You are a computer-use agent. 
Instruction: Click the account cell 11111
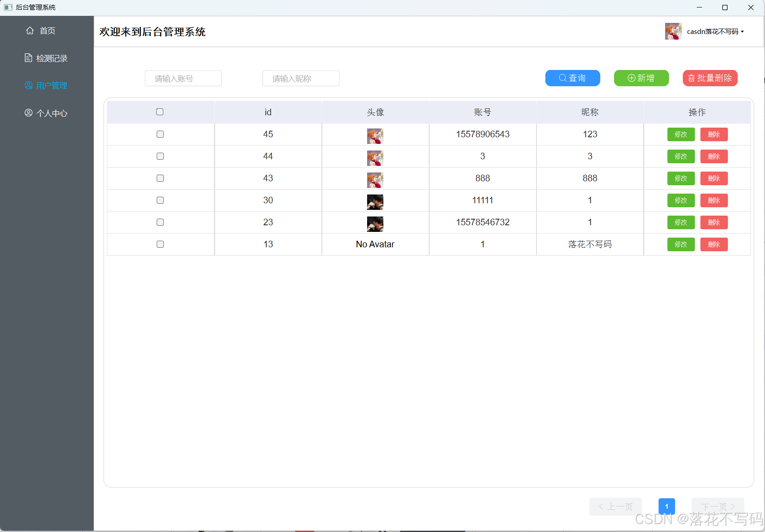click(483, 200)
